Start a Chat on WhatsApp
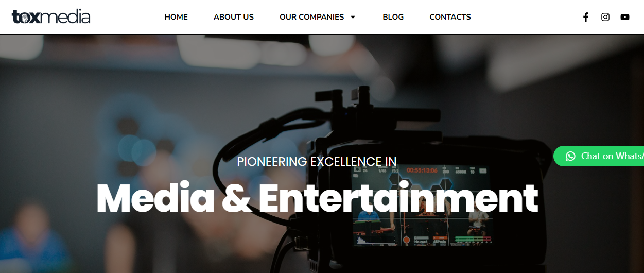This screenshot has width=644, height=273. click(599, 156)
